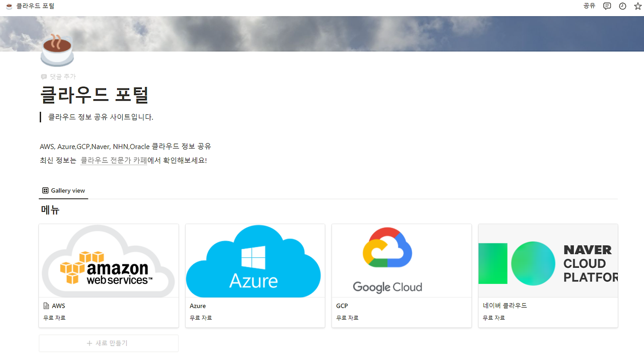Click the AWS card title

(58, 306)
